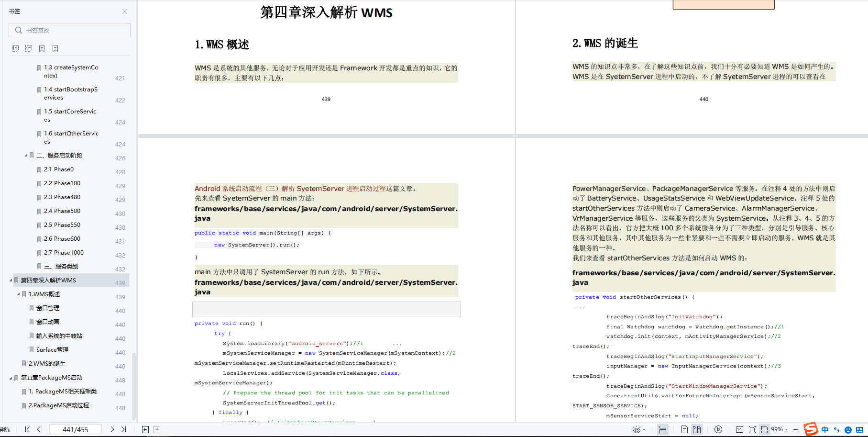The width and height of the screenshot is (868, 437).
Task: Collapse the 第五章PackageMS启动 bookmark node
Action: point(11,378)
